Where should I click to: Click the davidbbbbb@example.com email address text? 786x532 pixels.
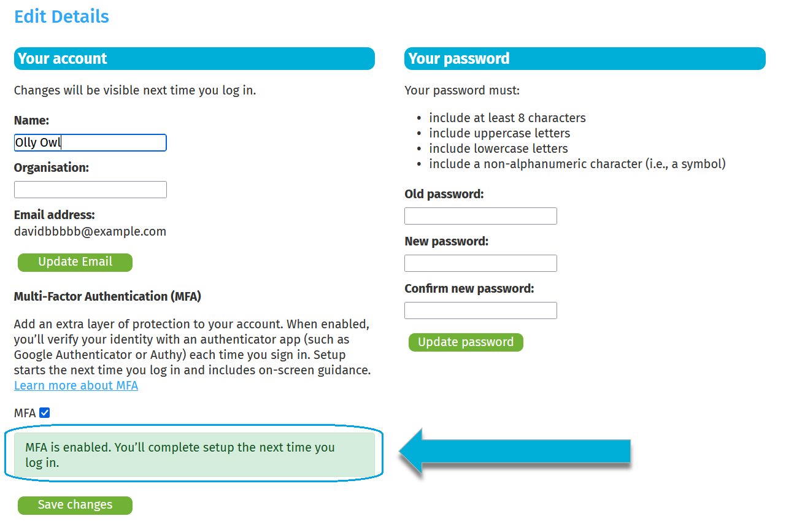[90, 231]
